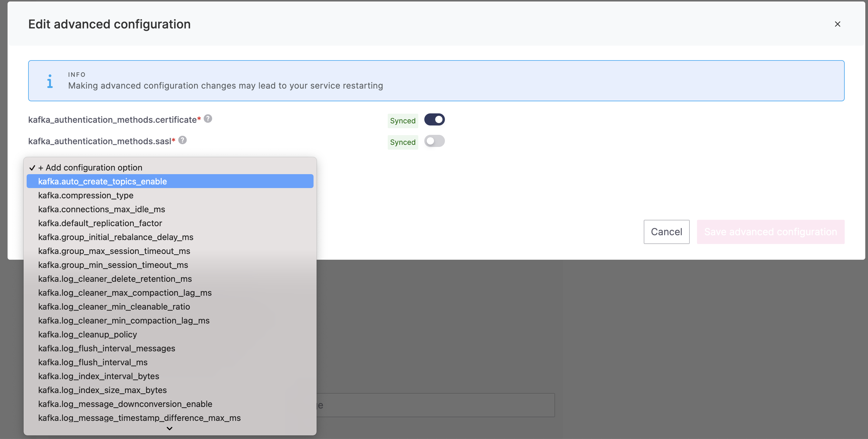This screenshot has width=868, height=439.
Task: Select kafka.log_flush_interval_ms entry
Action: pyautogui.click(x=93, y=362)
